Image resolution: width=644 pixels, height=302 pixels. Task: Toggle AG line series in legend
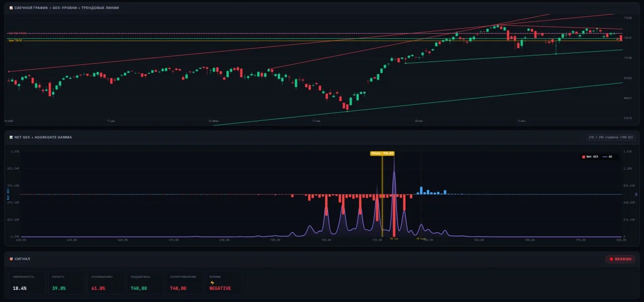coord(607,157)
